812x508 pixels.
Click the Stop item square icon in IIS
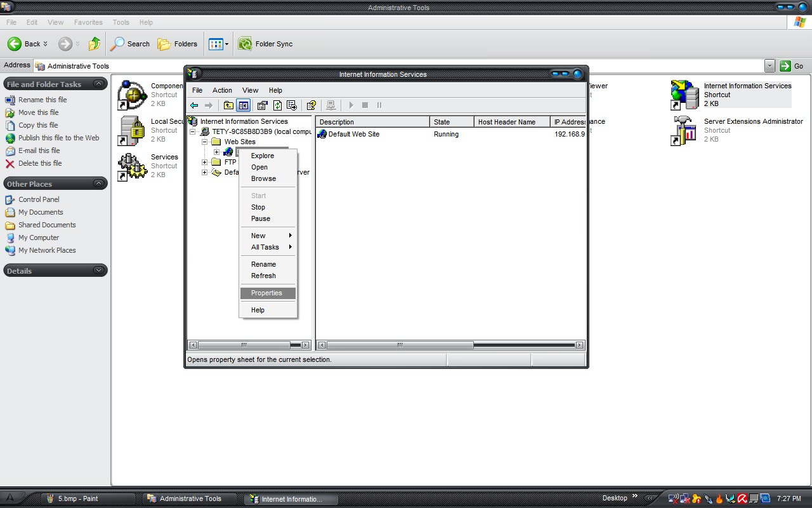[365, 105]
